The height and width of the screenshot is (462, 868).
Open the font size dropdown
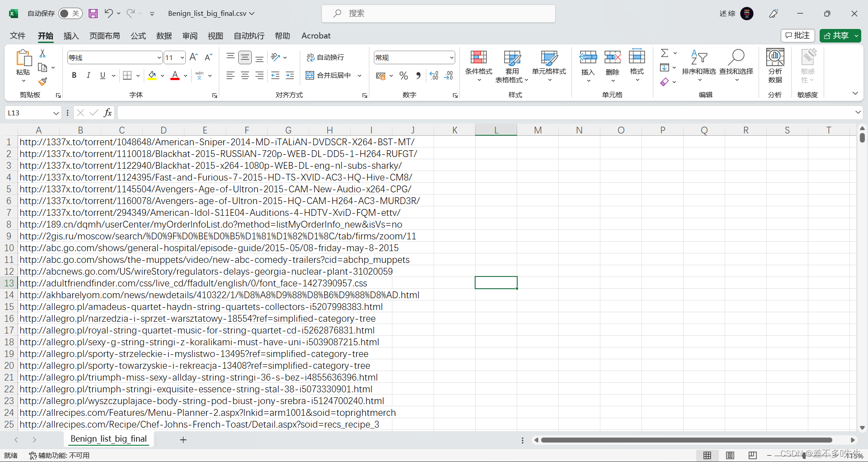click(182, 57)
